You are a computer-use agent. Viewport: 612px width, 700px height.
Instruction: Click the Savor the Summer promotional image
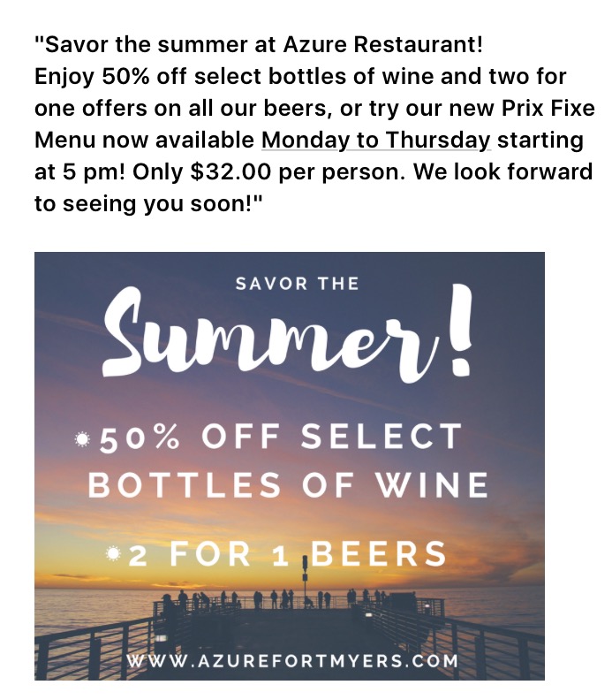pos(290,466)
